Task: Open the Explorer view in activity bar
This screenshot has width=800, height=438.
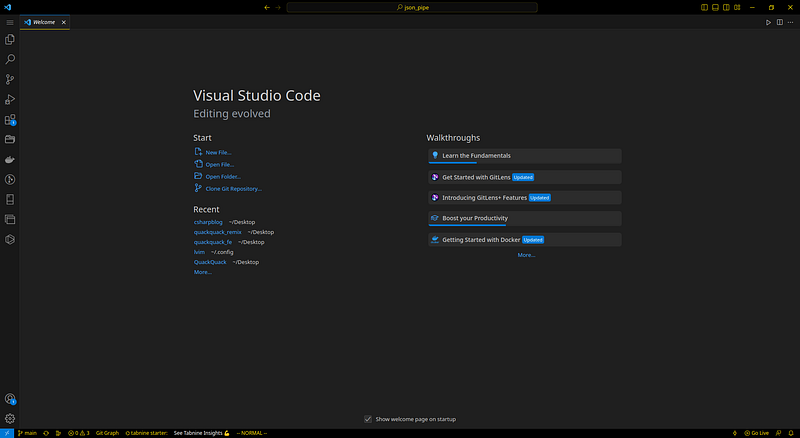Action: pos(10,39)
